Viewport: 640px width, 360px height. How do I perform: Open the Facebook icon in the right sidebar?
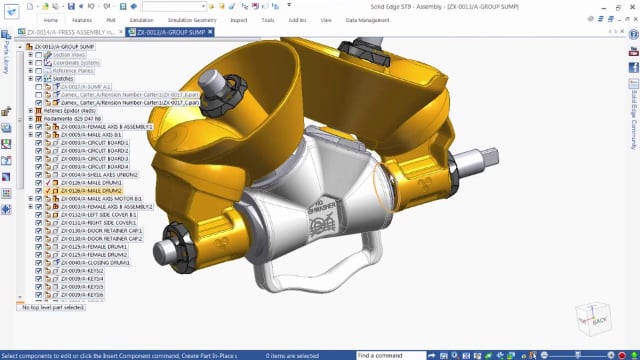[633, 67]
